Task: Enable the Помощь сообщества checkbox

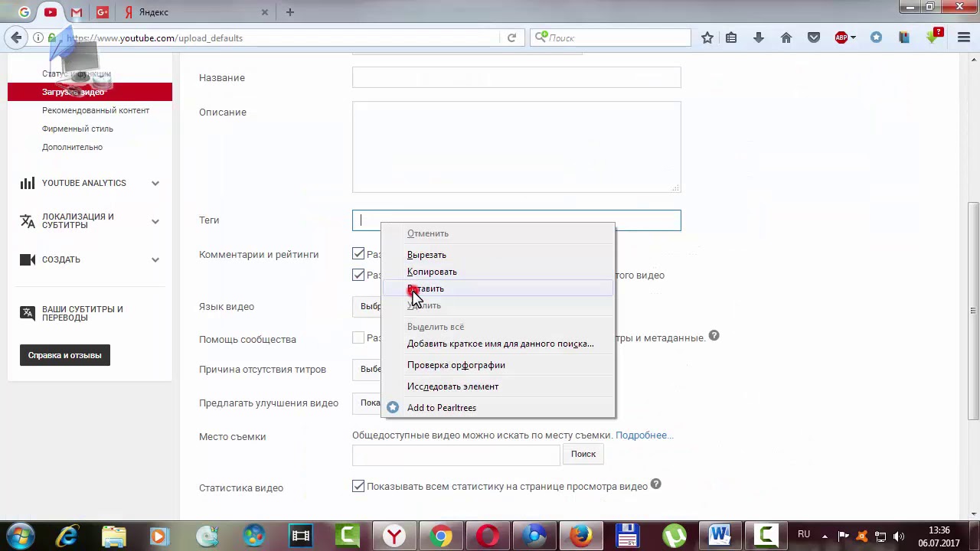Action: 358,337
